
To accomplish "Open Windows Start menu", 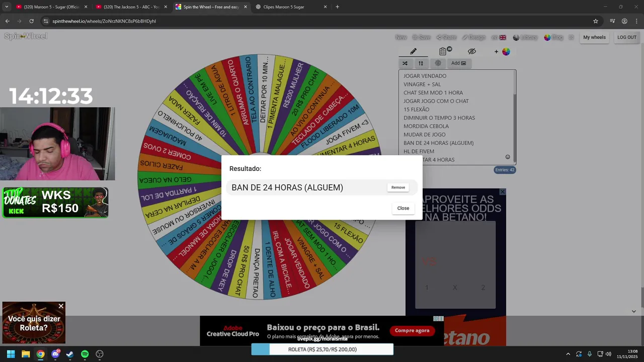I will pos(11,354).
